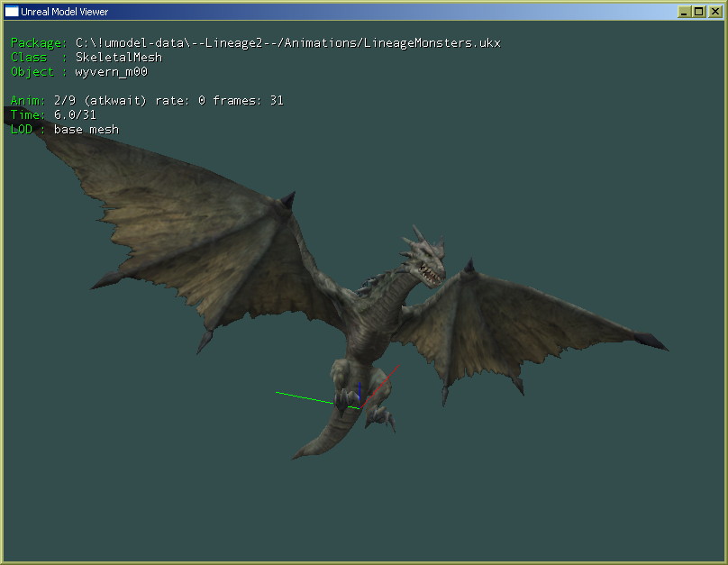This screenshot has height=565, width=728.
Task: Click the '6.0/31' time value
Action: pos(75,114)
